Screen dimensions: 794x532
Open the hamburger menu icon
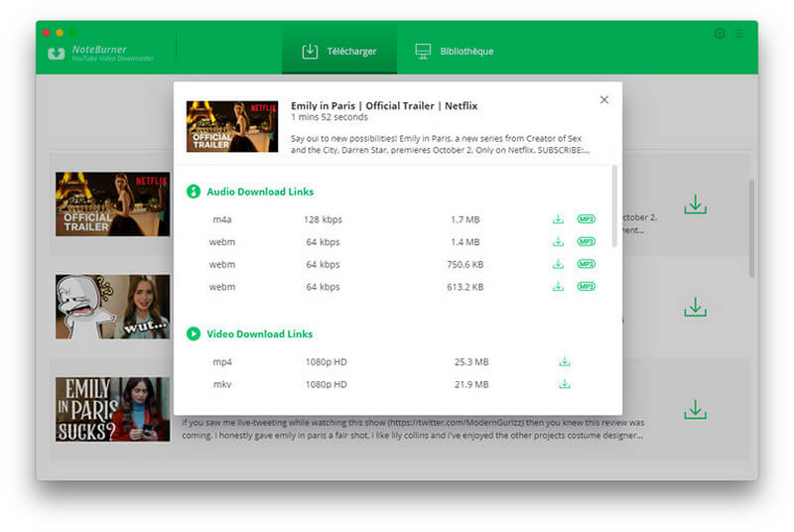[738, 34]
